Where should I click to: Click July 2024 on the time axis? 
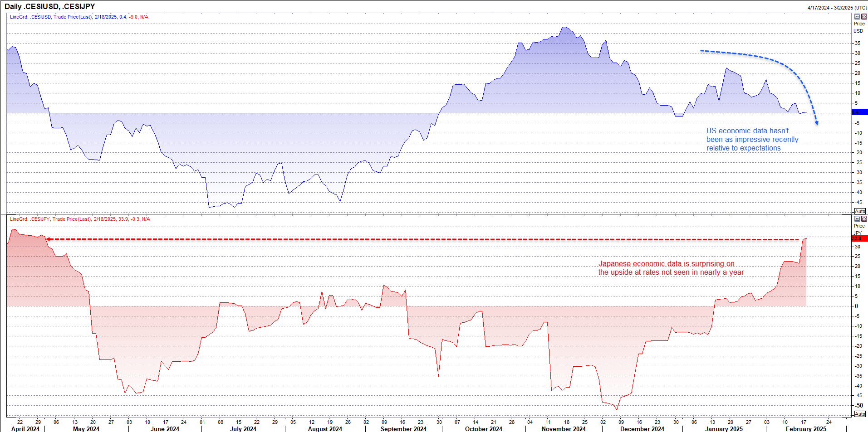[x=243, y=429]
